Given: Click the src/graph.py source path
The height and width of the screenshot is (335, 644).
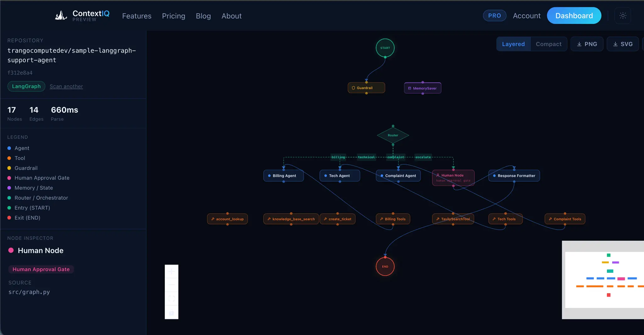Looking at the screenshot, I should tap(29, 292).
